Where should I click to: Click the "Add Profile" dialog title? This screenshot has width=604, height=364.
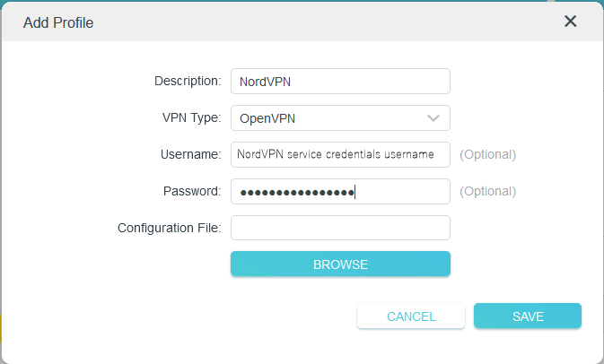click(58, 22)
